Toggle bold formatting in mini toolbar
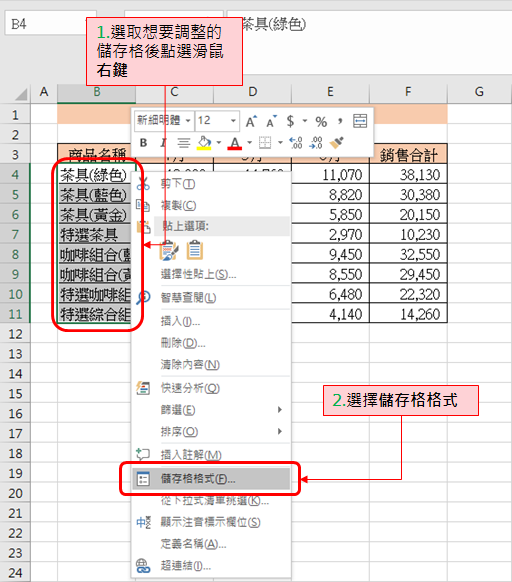512x582 pixels. pos(143,143)
